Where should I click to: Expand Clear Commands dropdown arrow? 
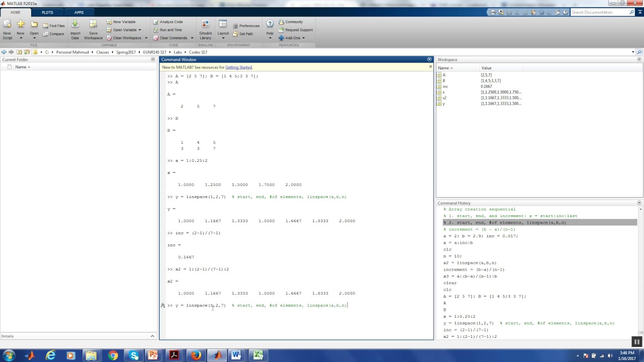click(x=192, y=38)
